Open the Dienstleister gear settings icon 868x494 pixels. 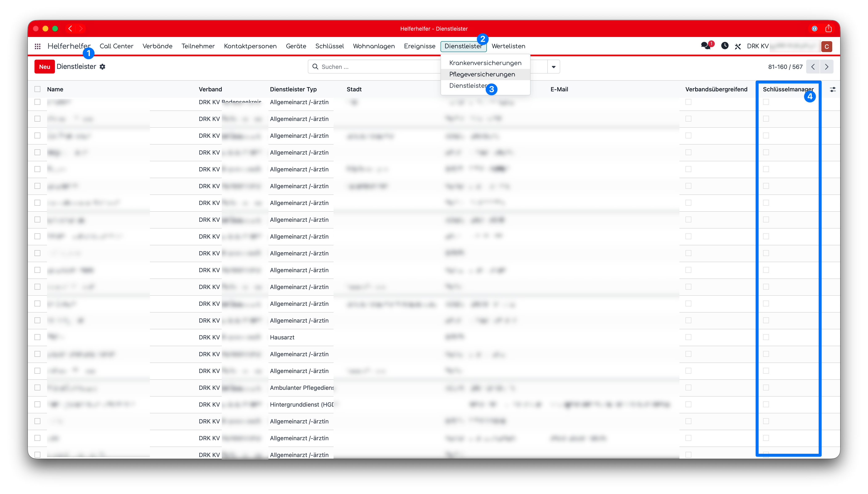103,67
